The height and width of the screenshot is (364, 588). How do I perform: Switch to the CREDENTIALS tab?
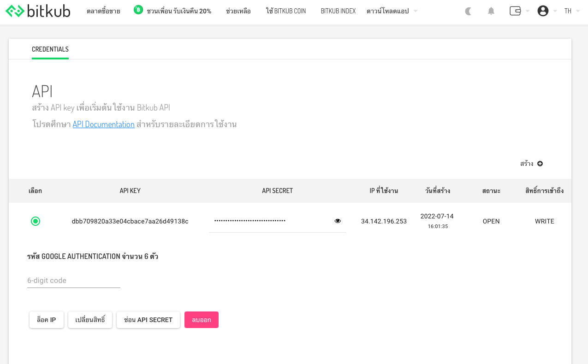[50, 49]
